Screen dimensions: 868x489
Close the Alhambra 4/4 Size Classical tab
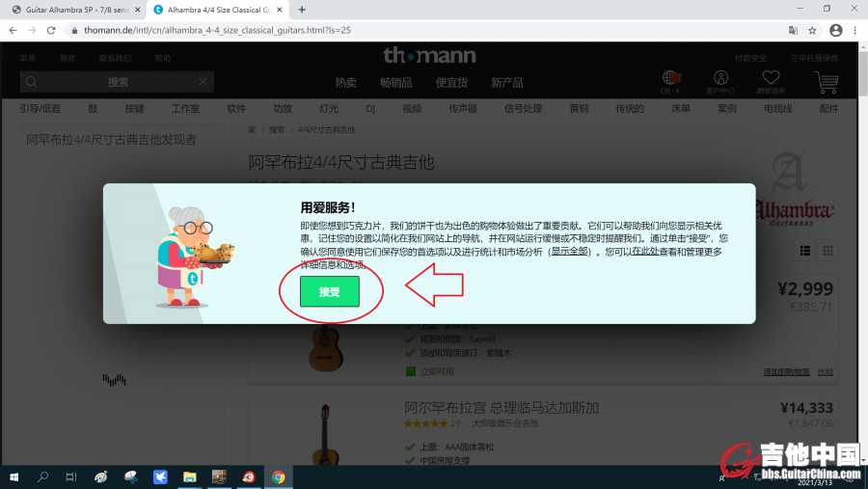pyautogui.click(x=280, y=10)
